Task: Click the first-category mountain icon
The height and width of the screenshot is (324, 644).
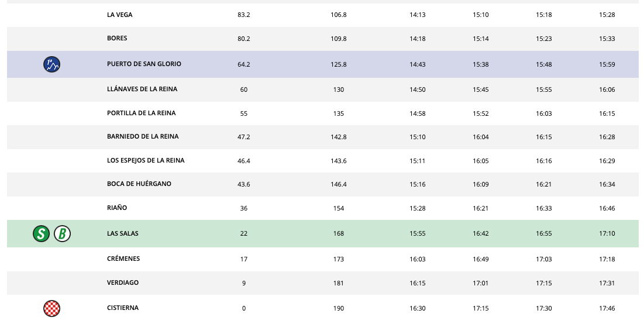Action: click(52, 64)
